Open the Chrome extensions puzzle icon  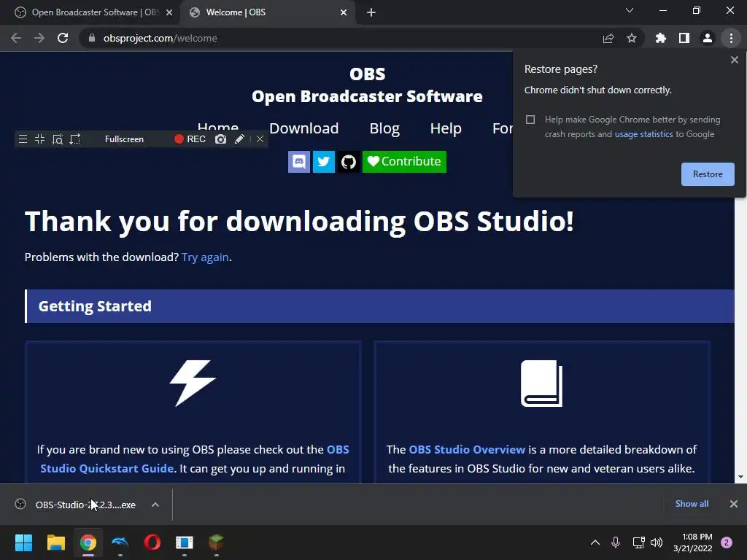point(661,38)
